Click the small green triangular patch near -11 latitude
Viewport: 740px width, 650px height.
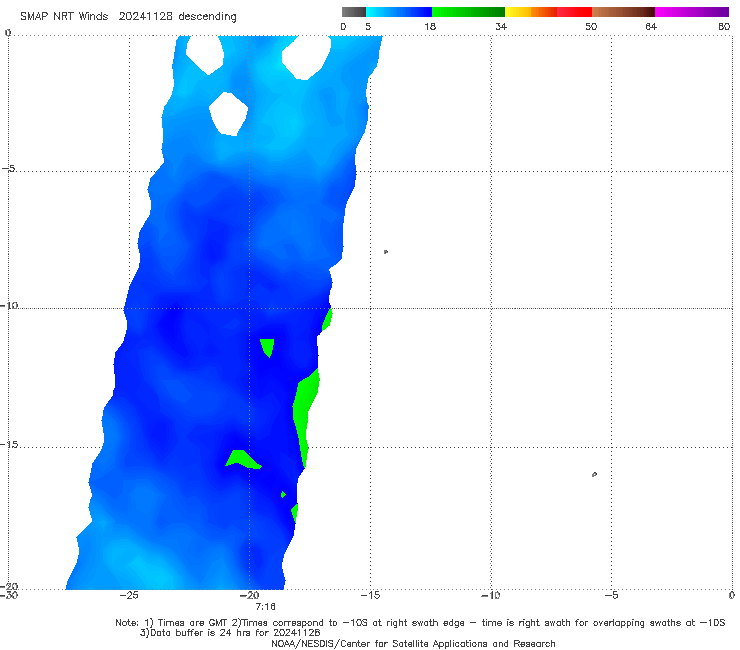tap(267, 347)
